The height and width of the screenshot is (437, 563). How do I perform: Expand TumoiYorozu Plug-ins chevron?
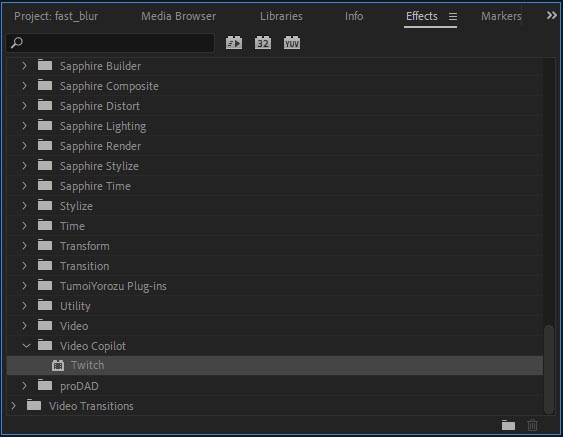(x=24, y=286)
